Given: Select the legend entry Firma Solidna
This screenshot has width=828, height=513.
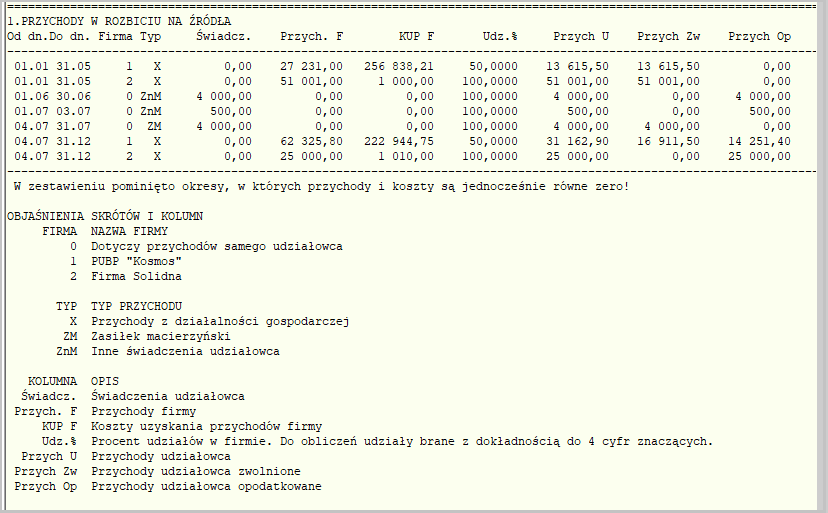Looking at the screenshot, I should [136, 276].
